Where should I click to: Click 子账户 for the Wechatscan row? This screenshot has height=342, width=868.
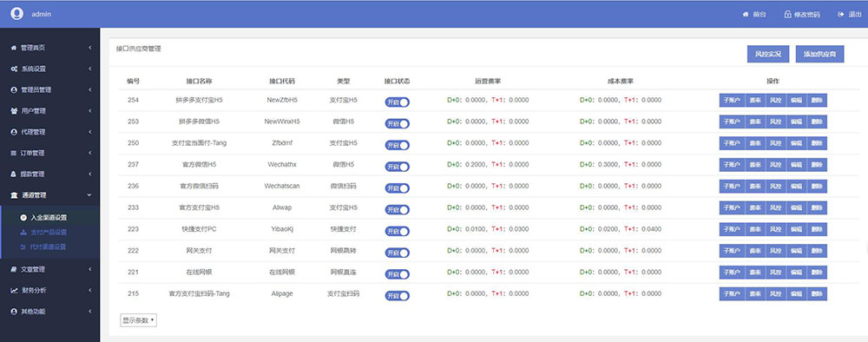[732, 186]
